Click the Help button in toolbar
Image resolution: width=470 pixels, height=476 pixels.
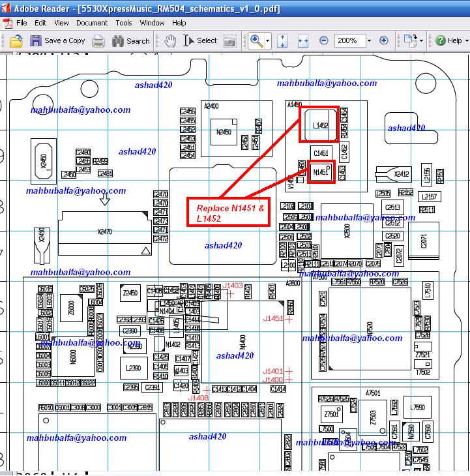click(x=450, y=40)
